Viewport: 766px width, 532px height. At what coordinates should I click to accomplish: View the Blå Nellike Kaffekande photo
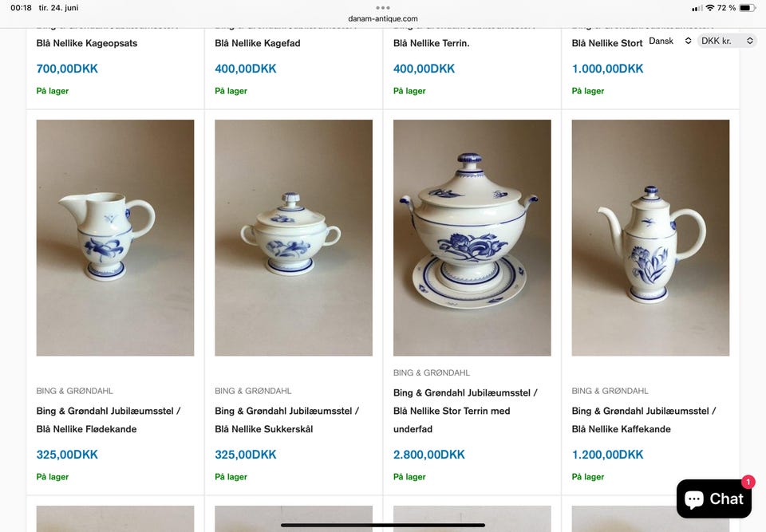pos(650,238)
